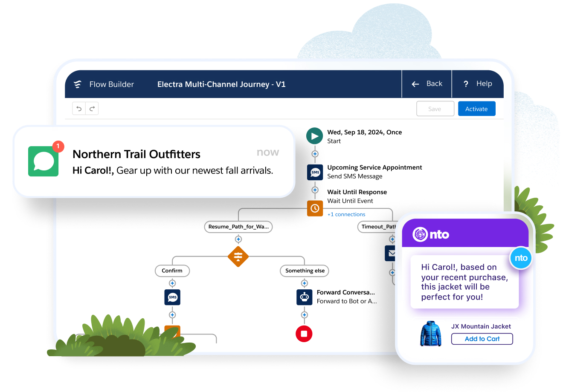This screenshot has width=563, height=392.
Task: Click the orange Wait Until Response clock icon
Action: (315, 208)
